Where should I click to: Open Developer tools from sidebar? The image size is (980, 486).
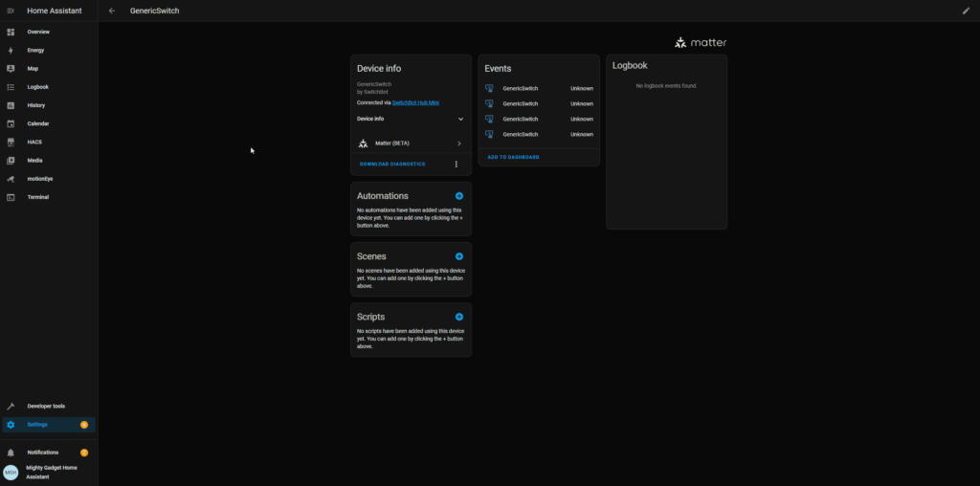coord(46,407)
